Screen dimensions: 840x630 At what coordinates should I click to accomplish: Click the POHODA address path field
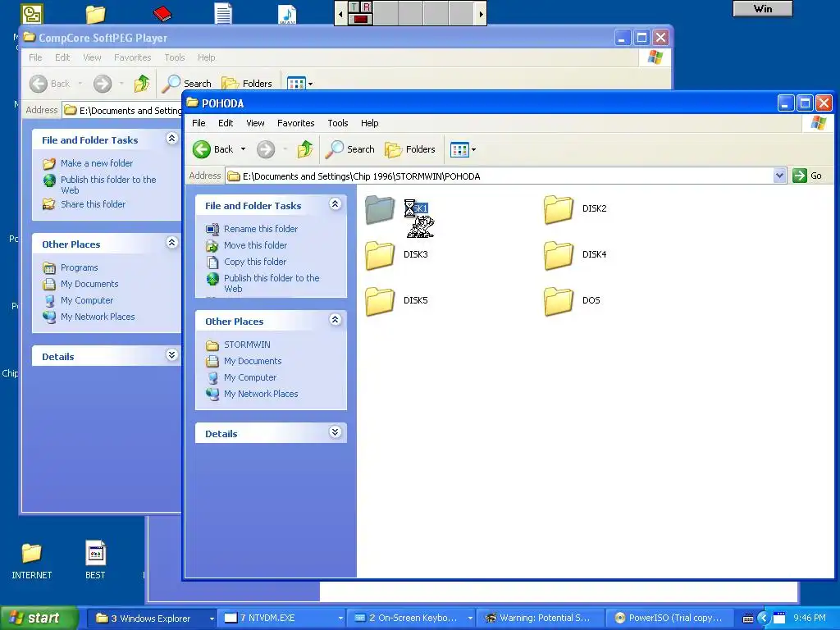click(500, 176)
